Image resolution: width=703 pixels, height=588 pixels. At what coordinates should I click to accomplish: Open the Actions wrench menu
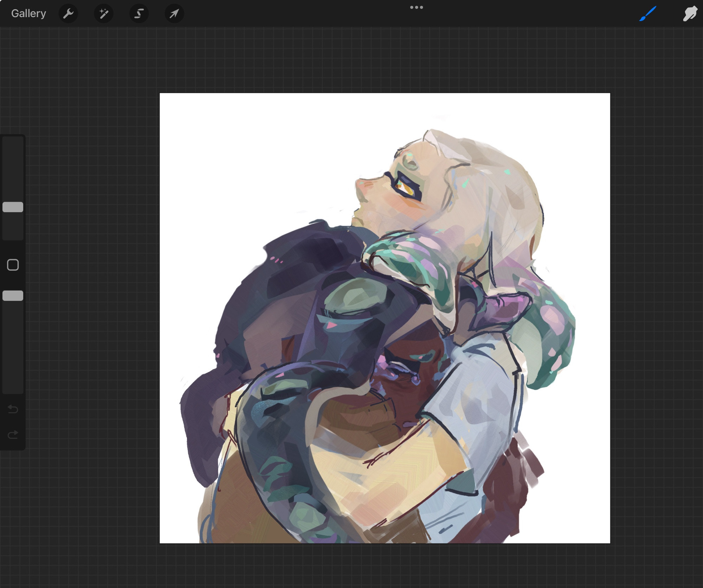pyautogui.click(x=68, y=14)
